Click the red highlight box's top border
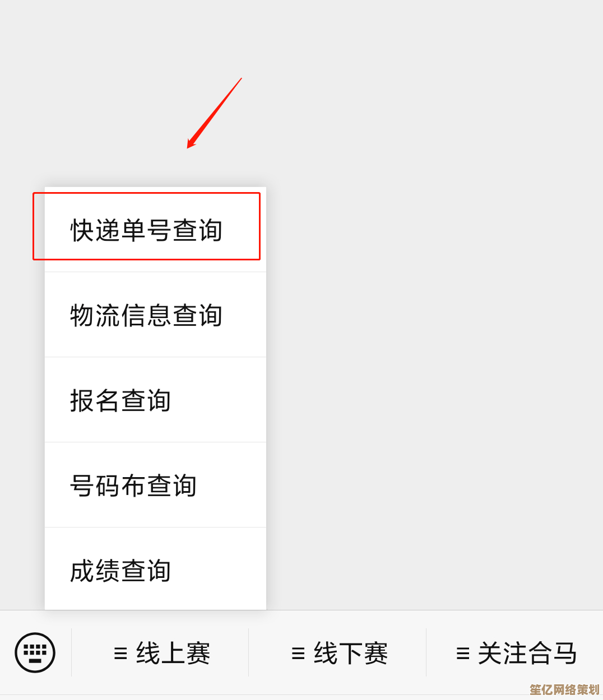 [x=146, y=193]
